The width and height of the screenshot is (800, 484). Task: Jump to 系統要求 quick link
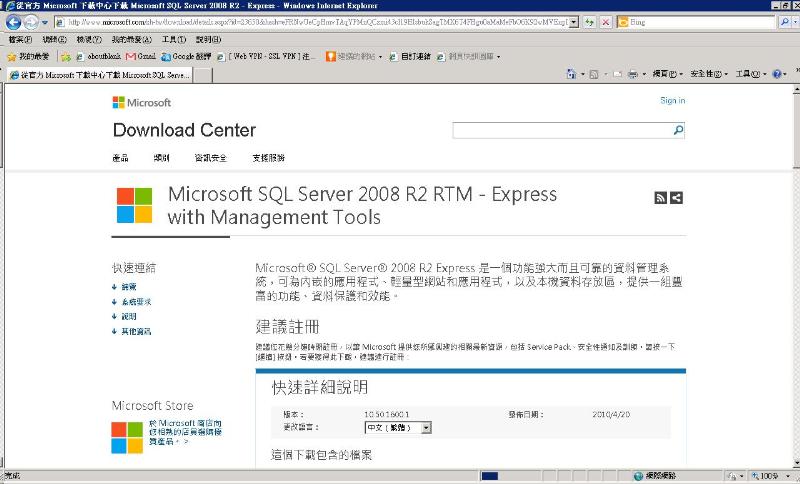[x=136, y=302]
